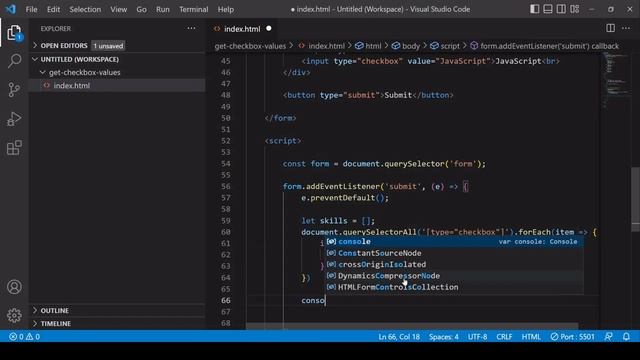Click UTF-8 encoding selector
This screenshot has width=640, height=360.
point(477,337)
